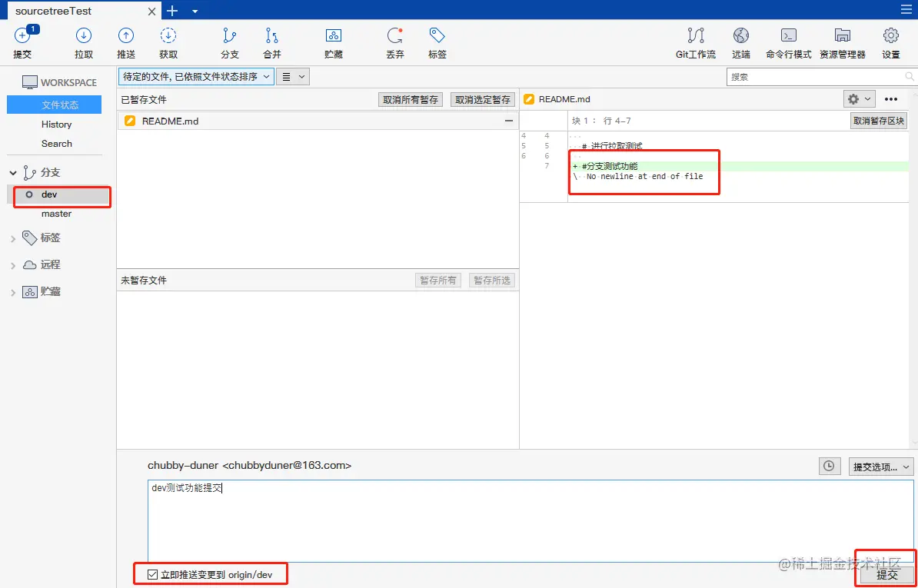
Task: Click the 推送 (Push) toolbar icon
Action: [126, 36]
